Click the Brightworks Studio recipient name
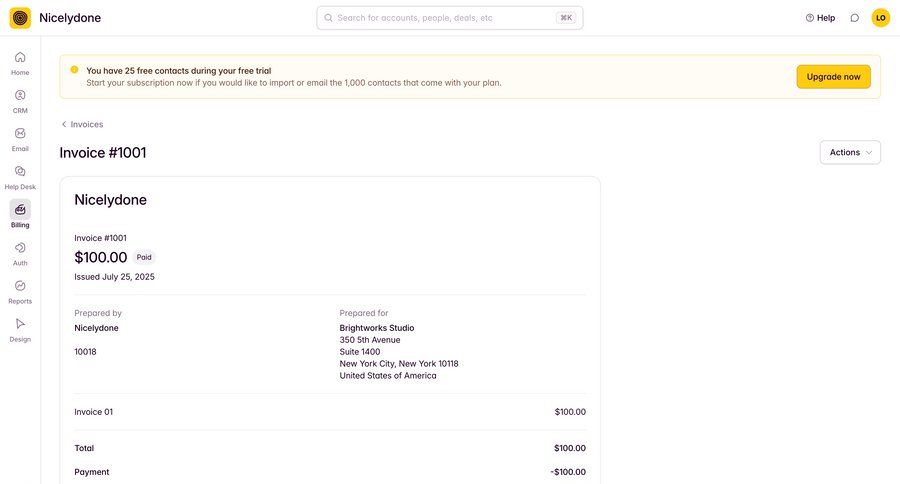This screenshot has height=484, width=900. [x=377, y=328]
